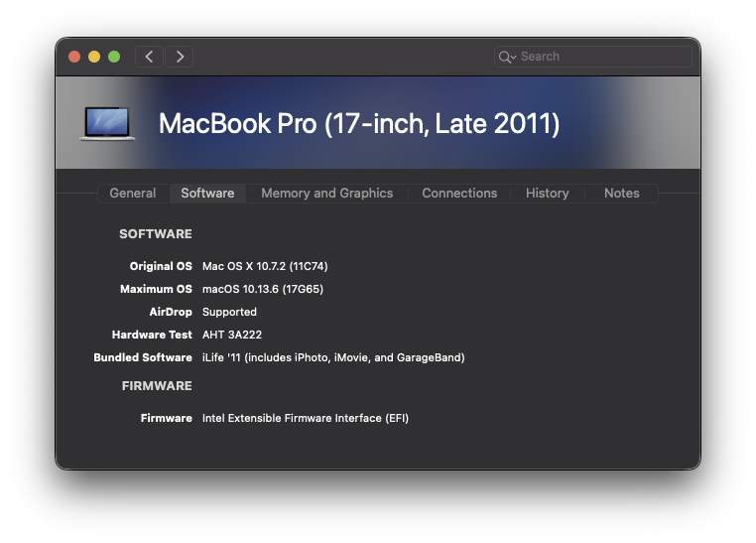Click the value "AHT 3A222"
This screenshot has height=543, width=756.
pos(232,335)
